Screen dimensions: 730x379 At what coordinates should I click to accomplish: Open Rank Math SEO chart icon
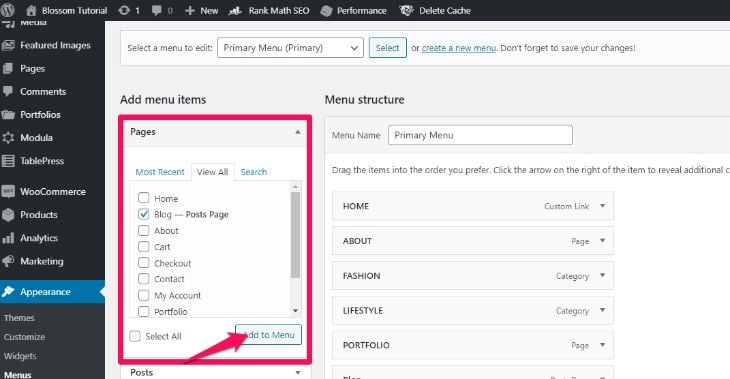(236, 10)
